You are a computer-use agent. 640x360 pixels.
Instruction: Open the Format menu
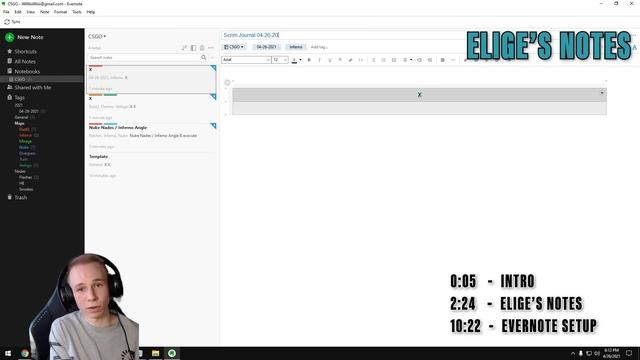coord(60,12)
